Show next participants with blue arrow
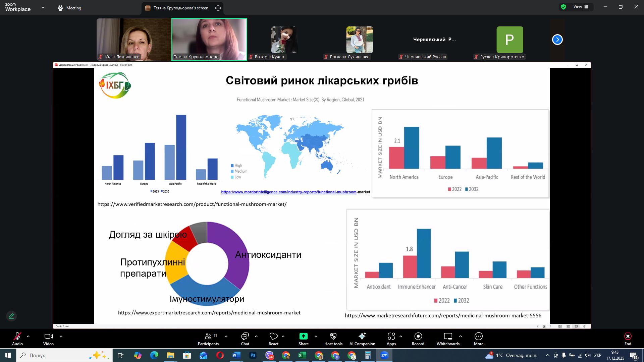Image resolution: width=644 pixels, height=362 pixels. coord(557,40)
